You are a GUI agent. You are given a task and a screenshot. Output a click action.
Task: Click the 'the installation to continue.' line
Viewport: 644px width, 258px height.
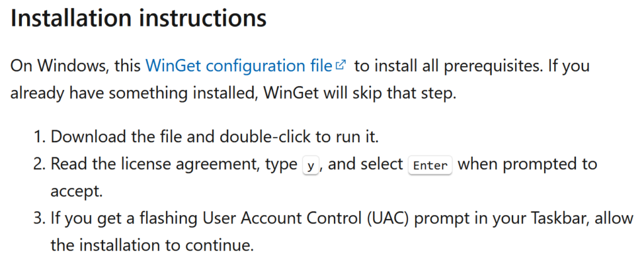[x=152, y=244]
